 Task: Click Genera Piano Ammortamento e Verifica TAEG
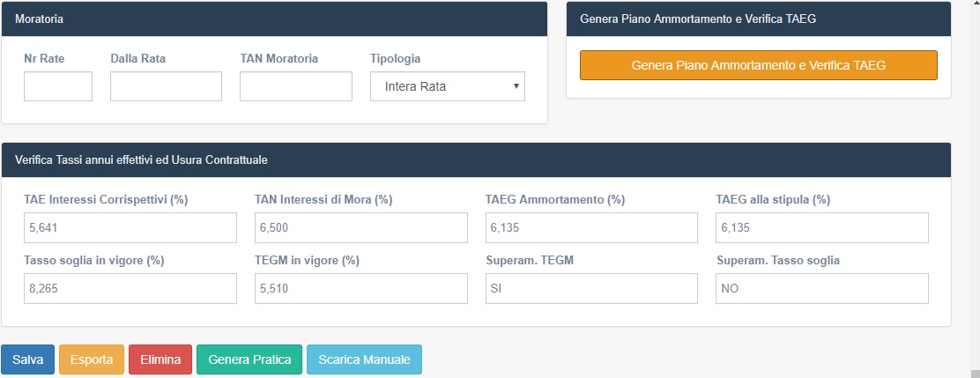pyautogui.click(x=759, y=65)
